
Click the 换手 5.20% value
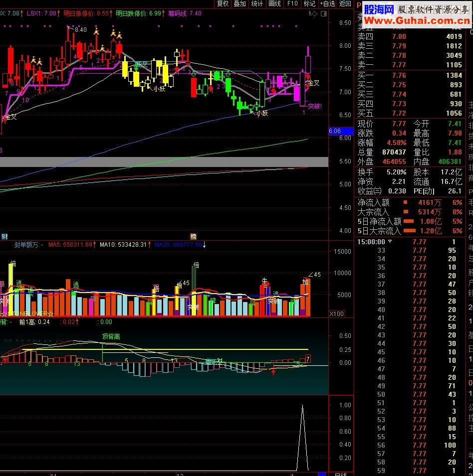pos(397,172)
